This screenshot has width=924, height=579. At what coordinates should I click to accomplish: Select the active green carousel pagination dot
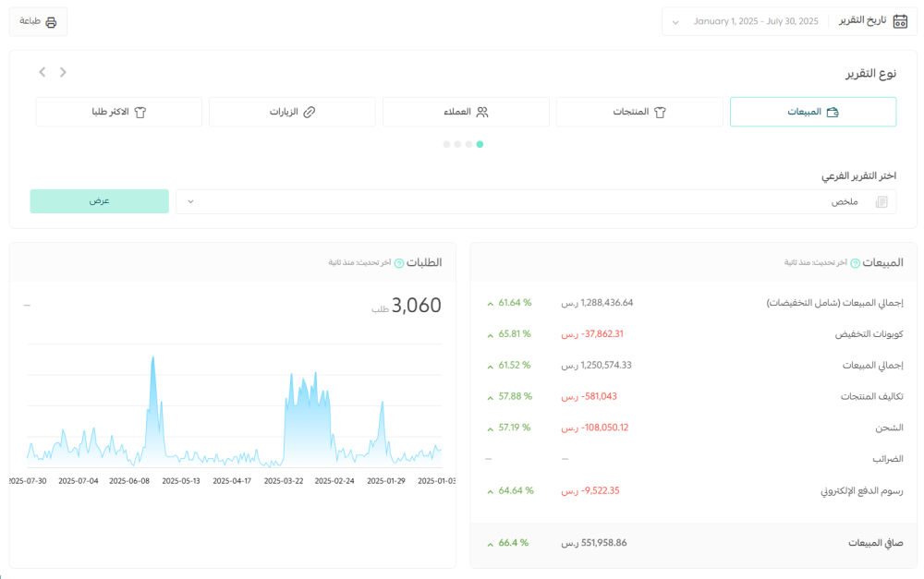(480, 144)
